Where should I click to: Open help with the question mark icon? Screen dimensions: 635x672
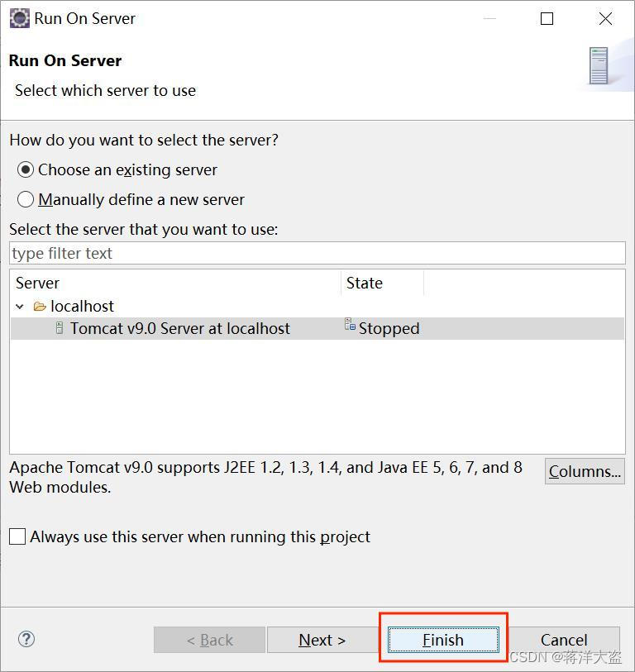[x=26, y=639]
